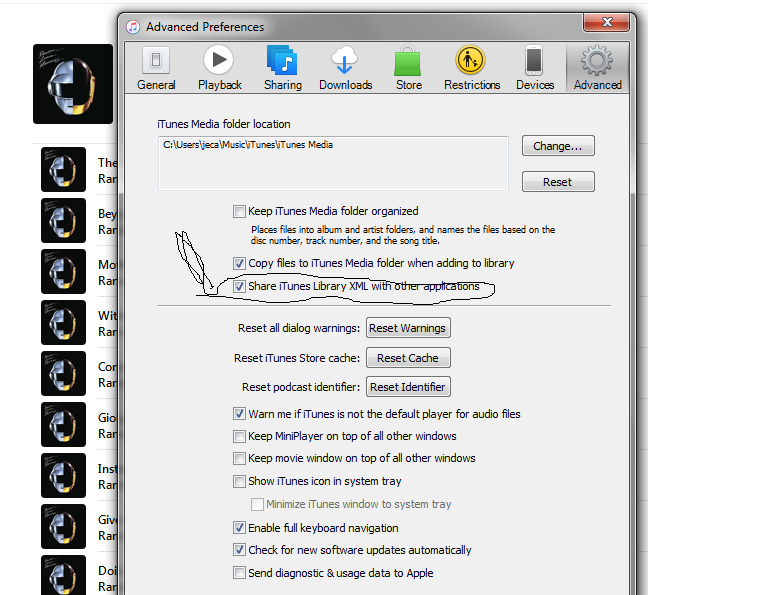Viewport: 767px width, 595px height.
Task: Enable Keep MiniPlayer on top checkbox
Action: tap(239, 436)
